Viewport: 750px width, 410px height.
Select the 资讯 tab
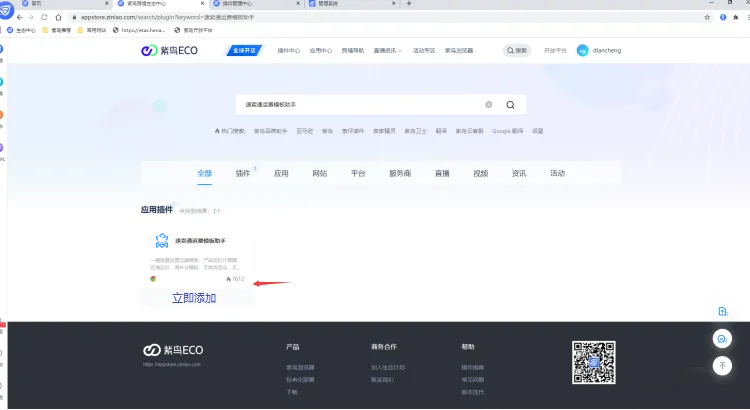[x=519, y=173]
